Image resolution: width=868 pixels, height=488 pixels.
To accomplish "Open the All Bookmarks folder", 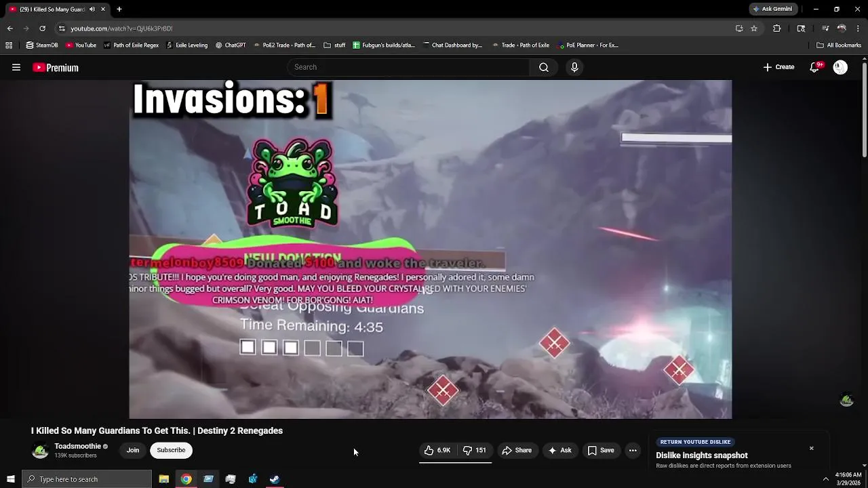I will (x=839, y=45).
